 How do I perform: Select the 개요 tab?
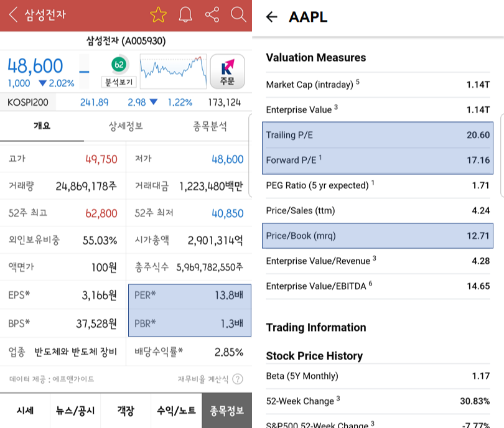[42, 126]
